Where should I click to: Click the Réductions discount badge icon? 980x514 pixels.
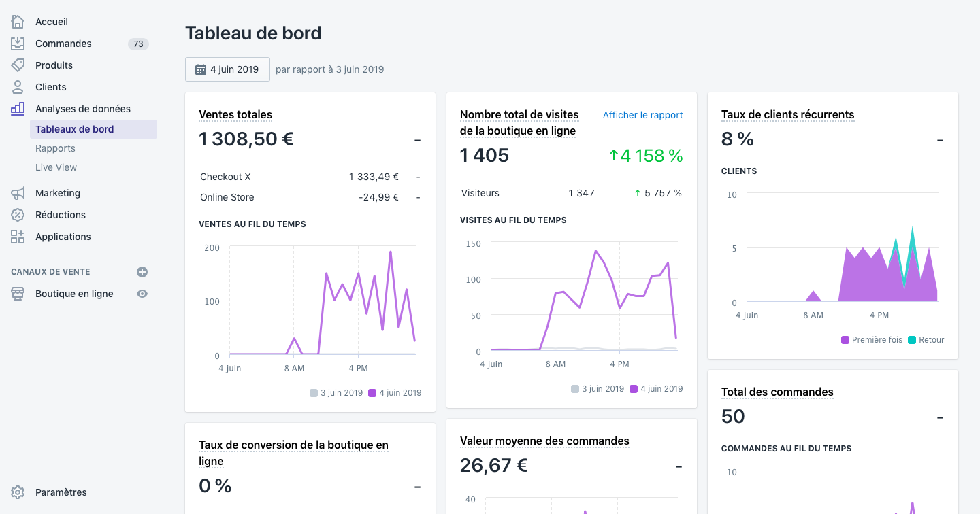pos(18,215)
